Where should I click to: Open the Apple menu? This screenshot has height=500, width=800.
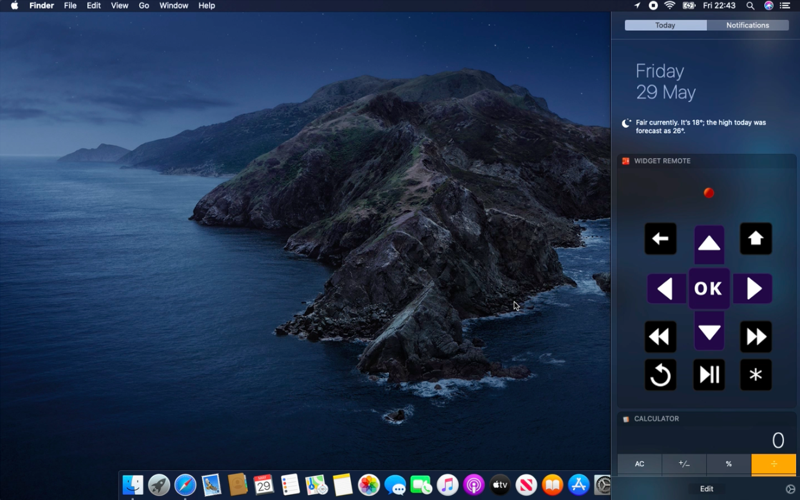pyautogui.click(x=14, y=6)
